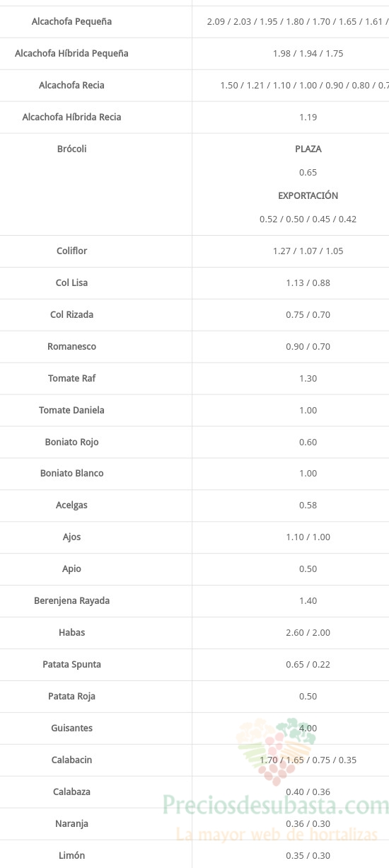389x868 pixels.
Task: Select the Tomate Raf row label
Action: [x=71, y=379]
